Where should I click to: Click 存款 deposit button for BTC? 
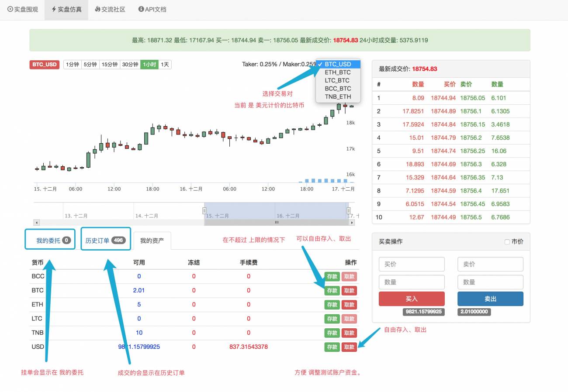click(x=332, y=290)
